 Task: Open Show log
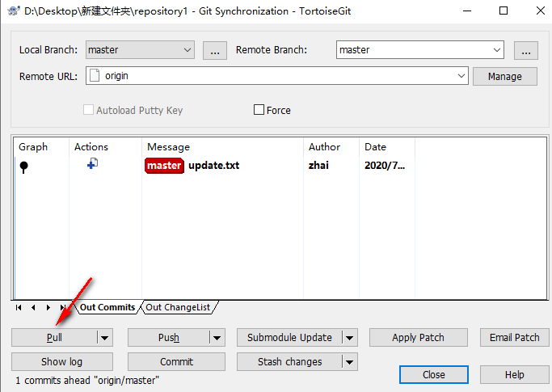(62, 362)
